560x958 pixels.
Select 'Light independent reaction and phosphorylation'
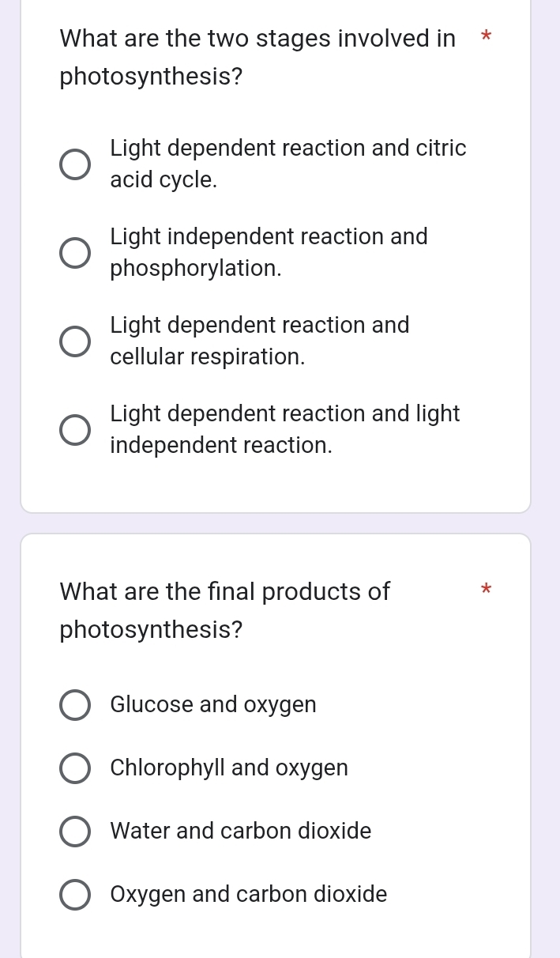click(75, 252)
